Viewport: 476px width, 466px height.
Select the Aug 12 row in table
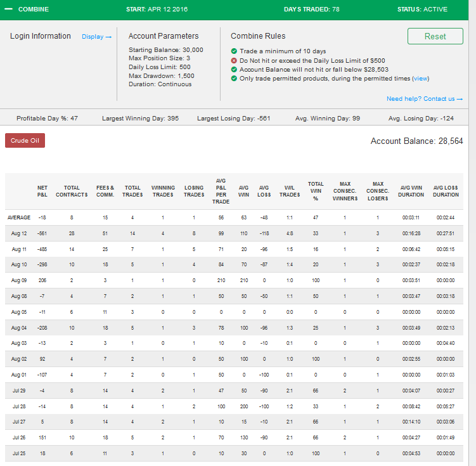pyautogui.click(x=234, y=233)
